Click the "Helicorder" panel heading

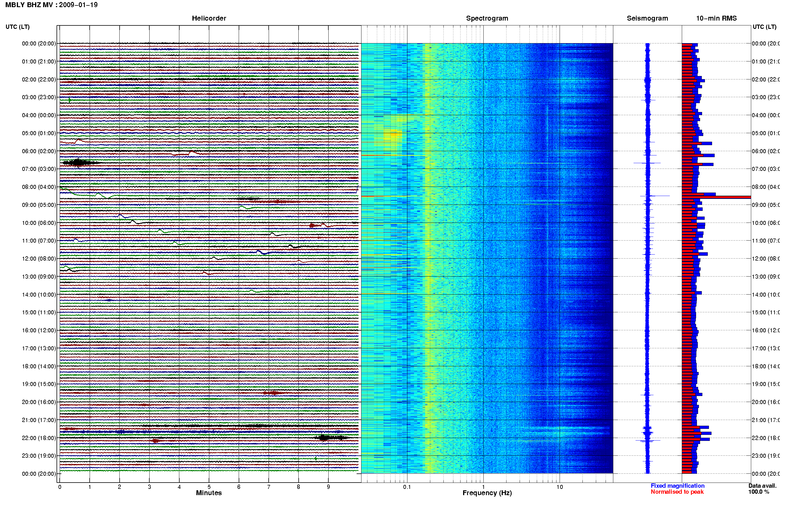209,18
